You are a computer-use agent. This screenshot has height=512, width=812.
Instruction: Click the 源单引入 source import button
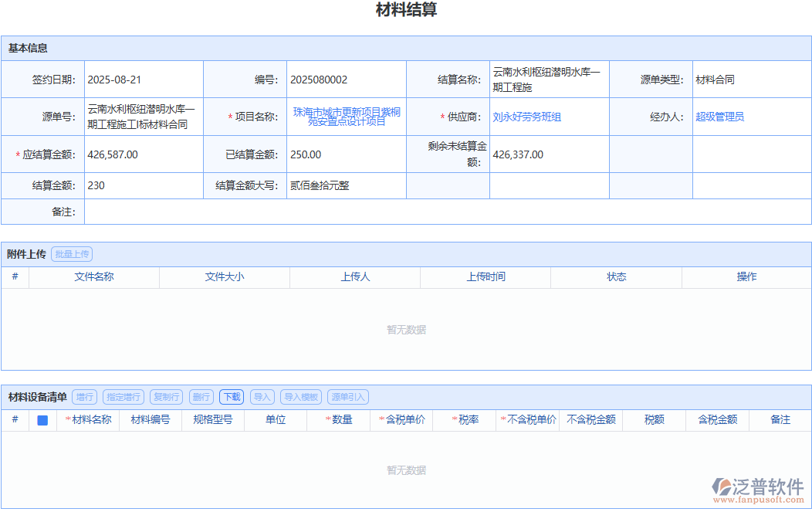(347, 396)
